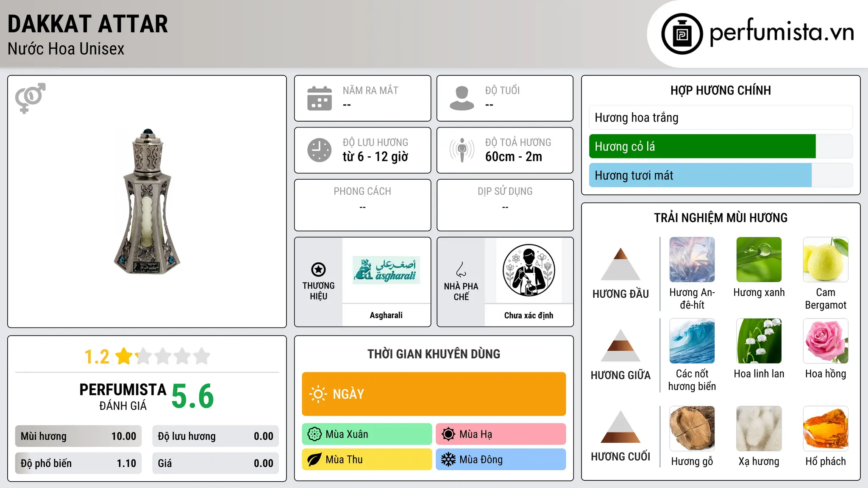Select the Các nốt hương biển image
868x488 pixels.
click(x=692, y=341)
